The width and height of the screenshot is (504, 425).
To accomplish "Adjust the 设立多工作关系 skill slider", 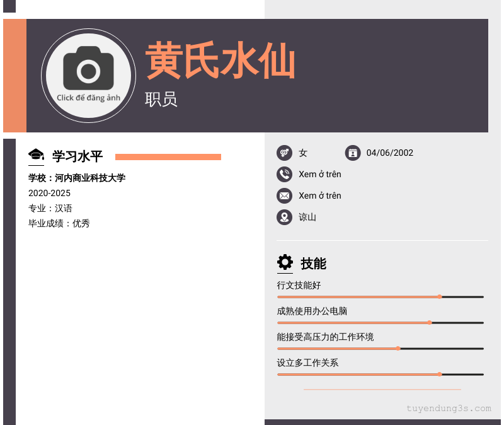I will pyautogui.click(x=440, y=374).
